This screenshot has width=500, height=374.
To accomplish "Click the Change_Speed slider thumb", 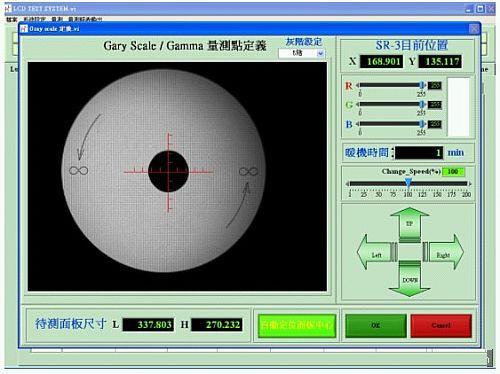I will tap(408, 183).
